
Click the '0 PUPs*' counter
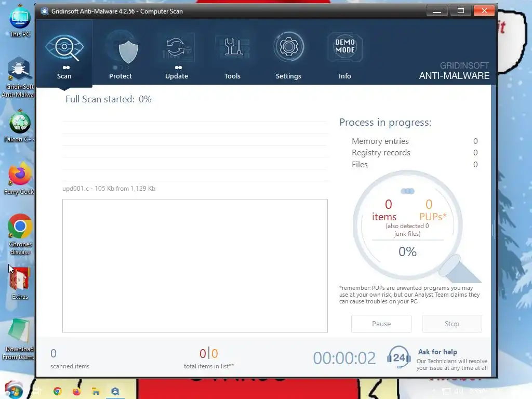433,210
